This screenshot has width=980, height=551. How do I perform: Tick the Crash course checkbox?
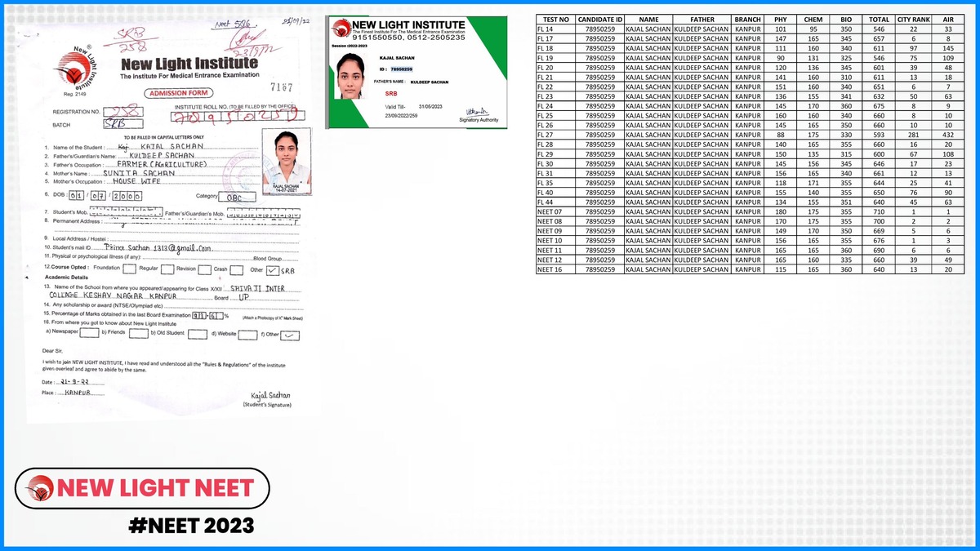(x=237, y=269)
